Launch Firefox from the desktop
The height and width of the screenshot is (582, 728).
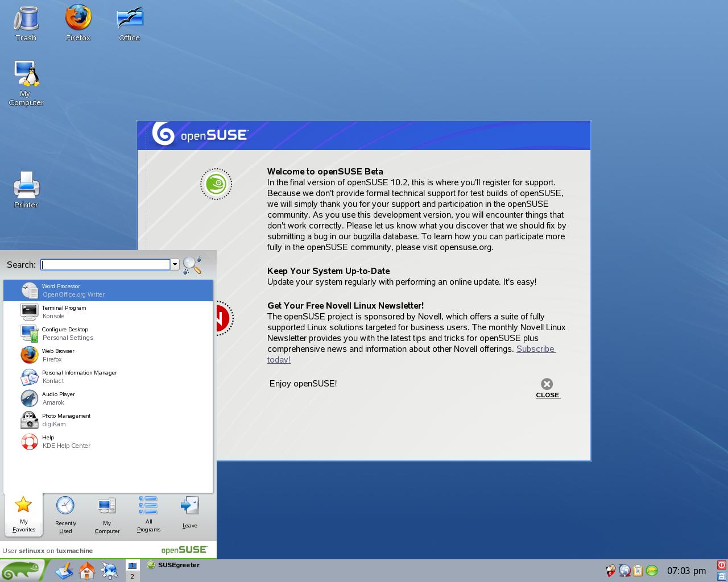[x=78, y=23]
